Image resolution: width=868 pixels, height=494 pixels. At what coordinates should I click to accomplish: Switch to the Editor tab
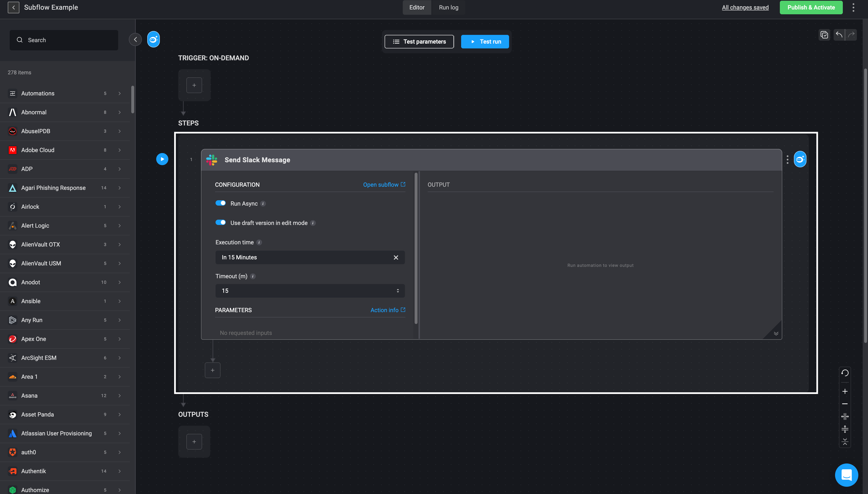417,8
